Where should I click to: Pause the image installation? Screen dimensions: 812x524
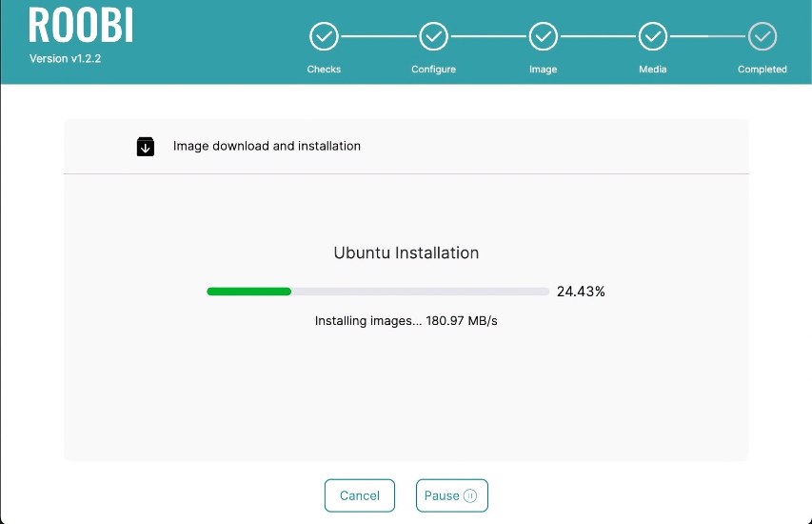coord(451,495)
